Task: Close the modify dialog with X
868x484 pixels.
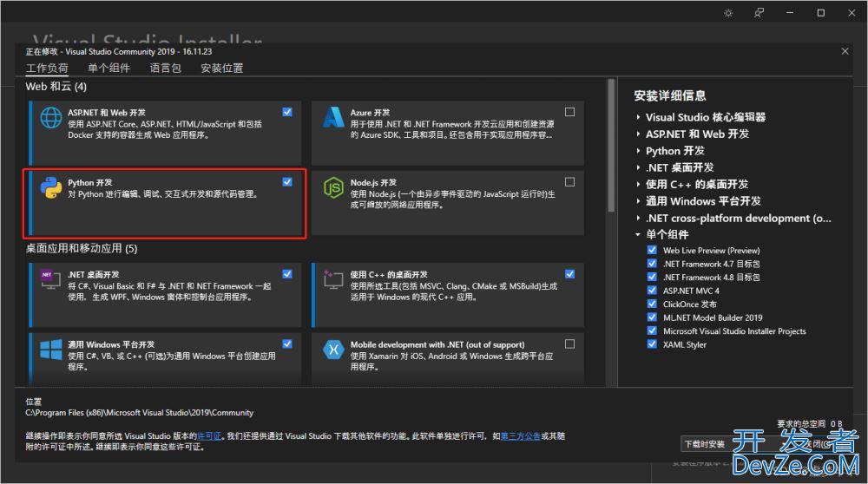Action: tap(845, 51)
